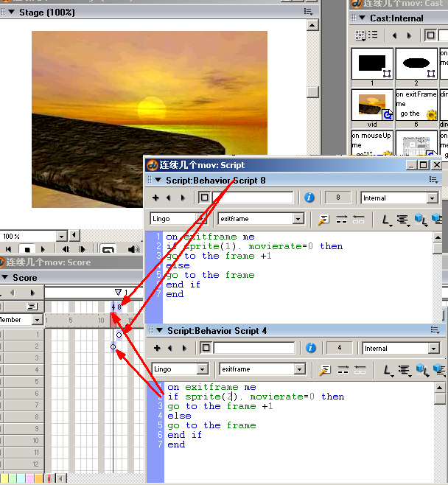This screenshot has height=485, width=448.
Task: Open the Lingo syntax dropdown in Script 4
Action: pos(203,369)
